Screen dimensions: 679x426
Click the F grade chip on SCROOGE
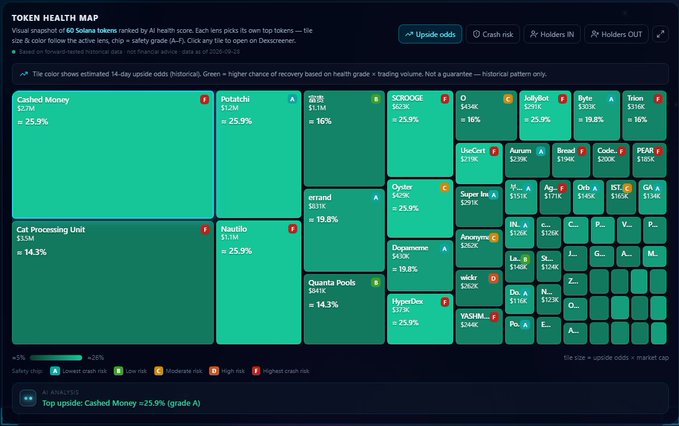pos(445,99)
